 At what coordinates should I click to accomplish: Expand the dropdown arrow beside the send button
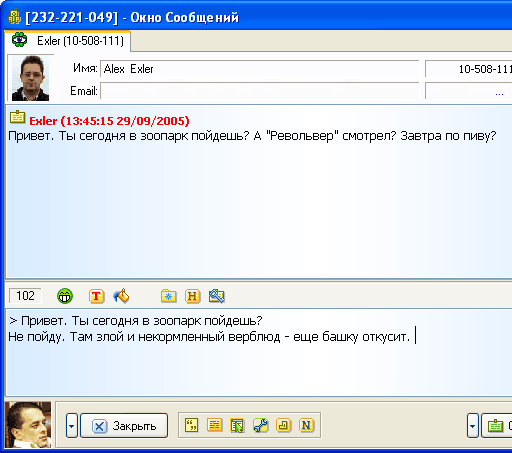tap(473, 425)
